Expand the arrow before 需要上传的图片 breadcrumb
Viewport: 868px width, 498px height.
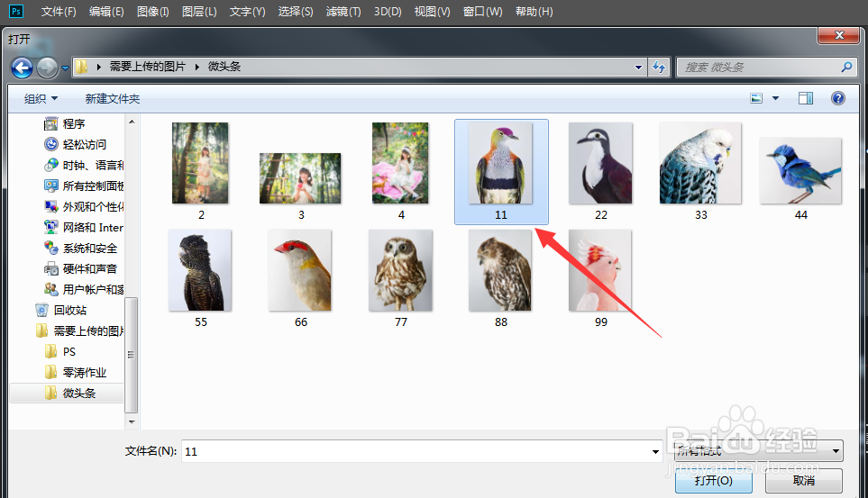point(98,67)
